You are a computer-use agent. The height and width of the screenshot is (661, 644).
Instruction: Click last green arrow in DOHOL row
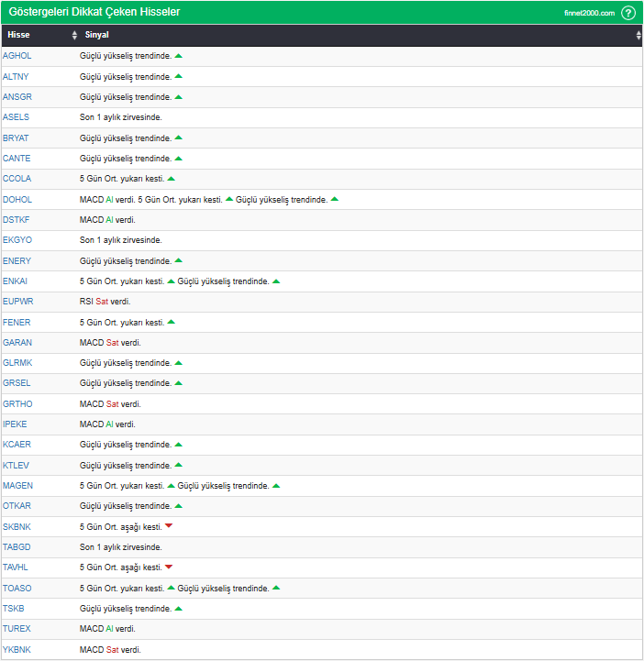click(x=335, y=199)
